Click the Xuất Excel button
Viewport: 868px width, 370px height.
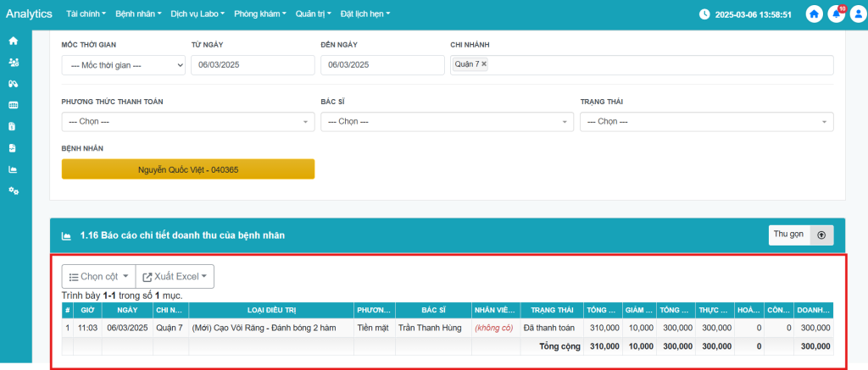tap(175, 277)
